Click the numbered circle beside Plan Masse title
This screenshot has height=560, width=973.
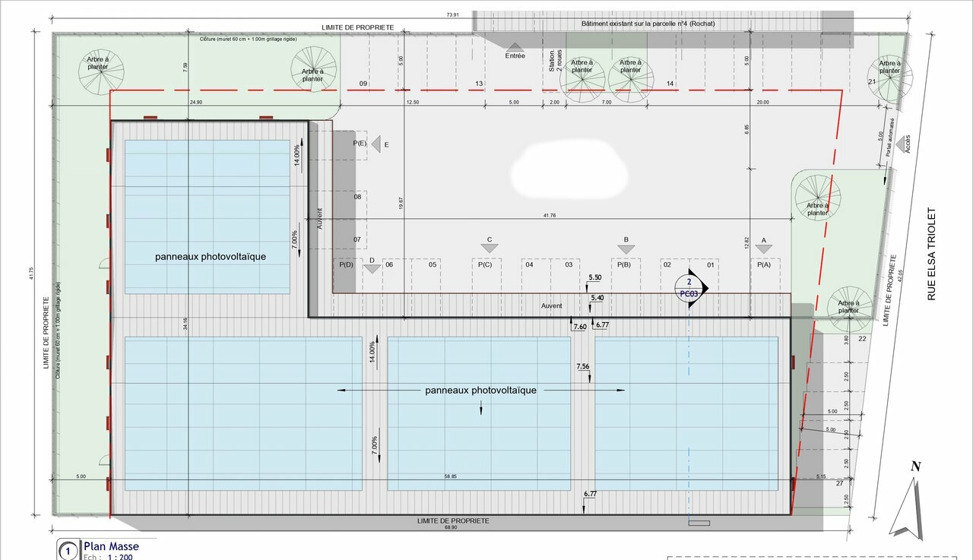pos(68,550)
